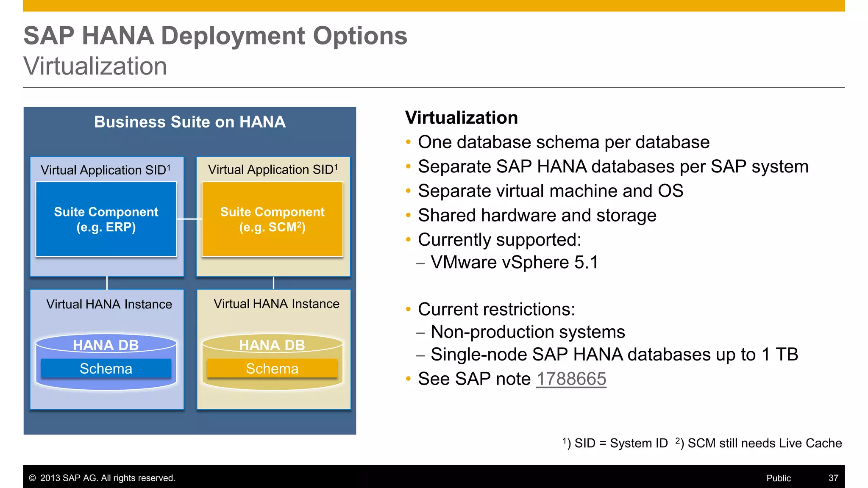
Task: Click 'One database schema per database' bullet
Action: [564, 142]
